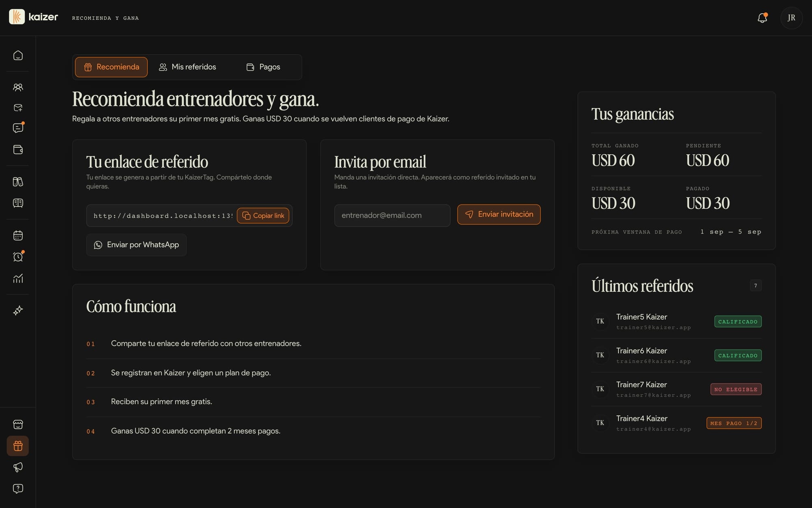Select the Trainer5 Kaizer referral row
This screenshot has height=508, width=812.
[676, 321]
